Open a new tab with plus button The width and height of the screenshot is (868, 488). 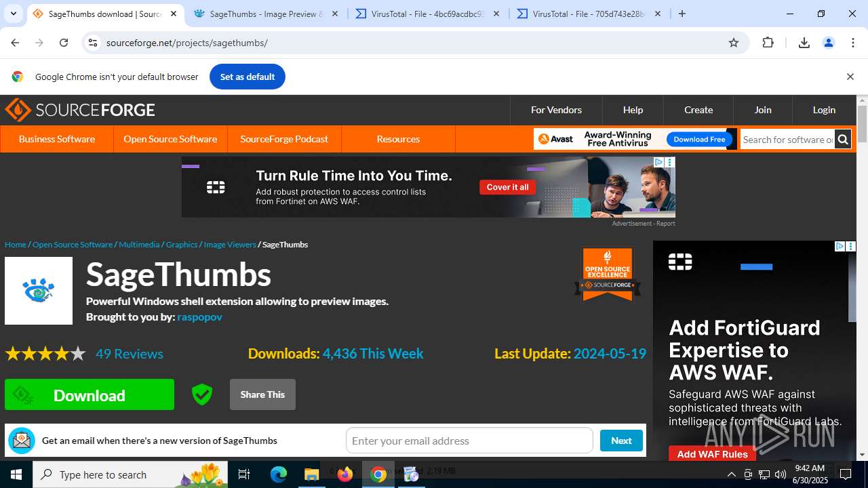(x=682, y=14)
